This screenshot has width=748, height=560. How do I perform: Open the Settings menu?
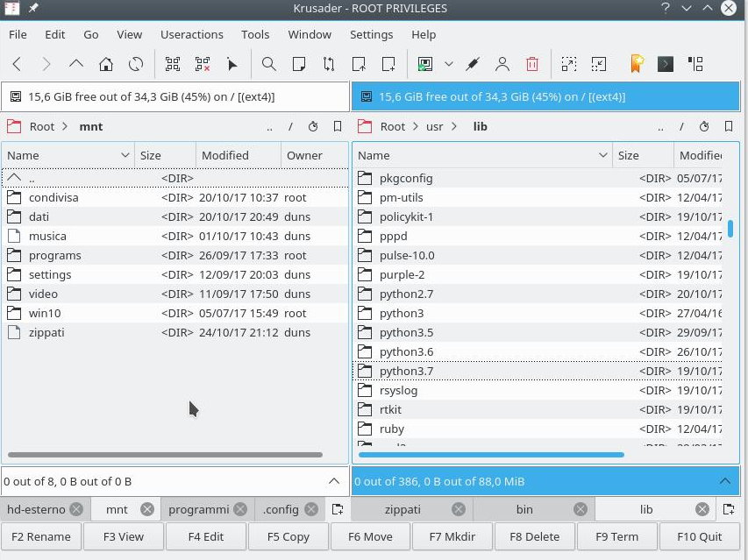371,34
